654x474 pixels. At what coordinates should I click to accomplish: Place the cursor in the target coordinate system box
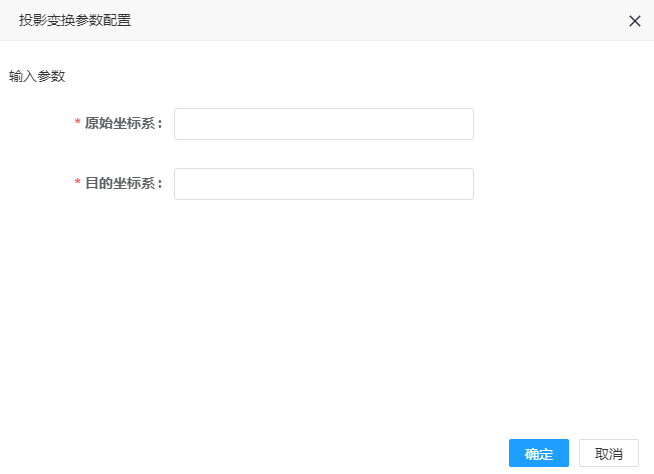click(x=324, y=184)
